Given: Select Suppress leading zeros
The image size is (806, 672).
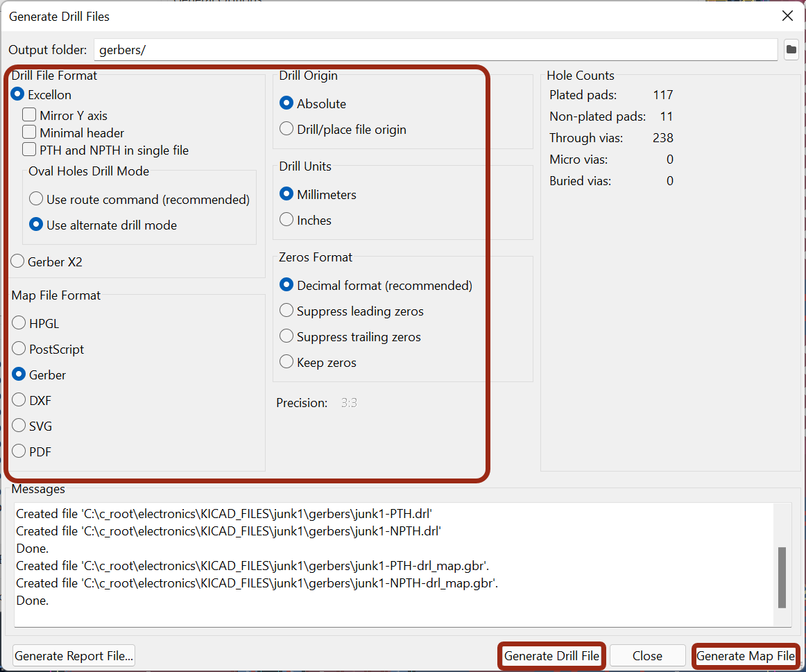Looking at the screenshot, I should tap(286, 311).
